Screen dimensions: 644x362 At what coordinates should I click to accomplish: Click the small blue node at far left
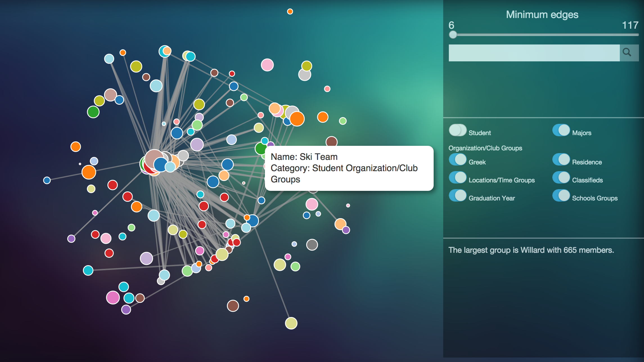[x=47, y=180]
